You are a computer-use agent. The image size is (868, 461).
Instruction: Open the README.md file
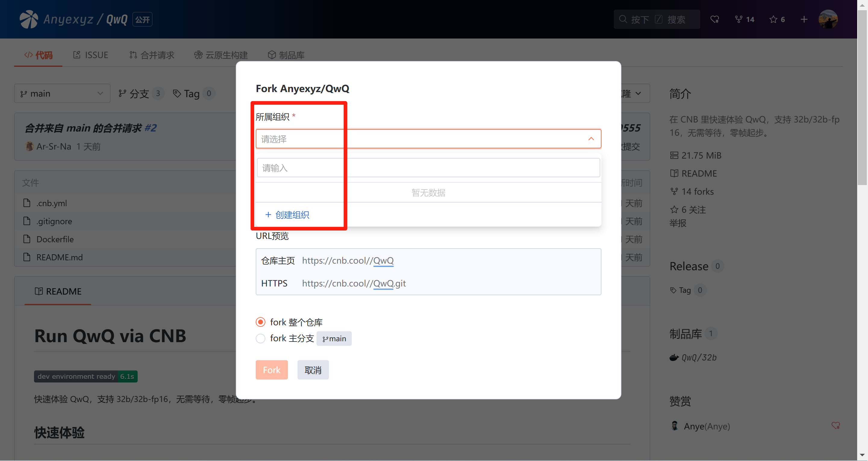tap(59, 257)
